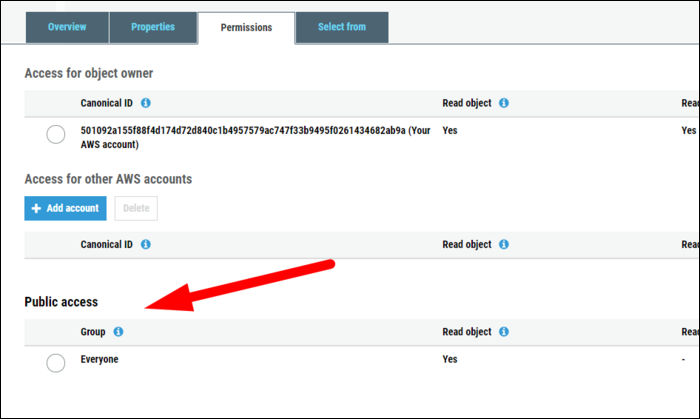
Task: Click the info icon next to Group
Action: [118, 332]
